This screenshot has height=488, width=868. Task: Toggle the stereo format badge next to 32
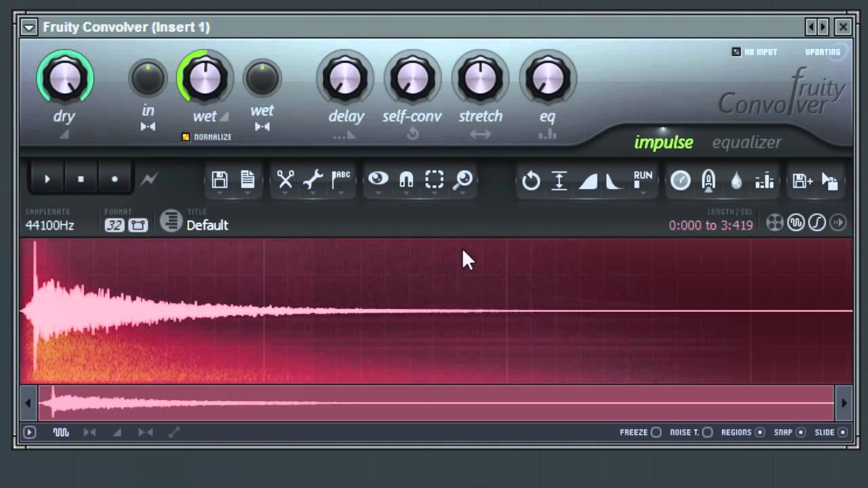pos(138,225)
